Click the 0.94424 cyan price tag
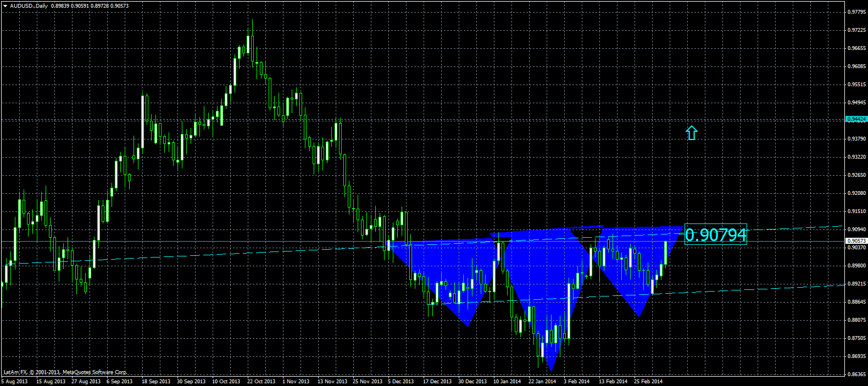This screenshot has width=868, height=386. tap(856, 119)
